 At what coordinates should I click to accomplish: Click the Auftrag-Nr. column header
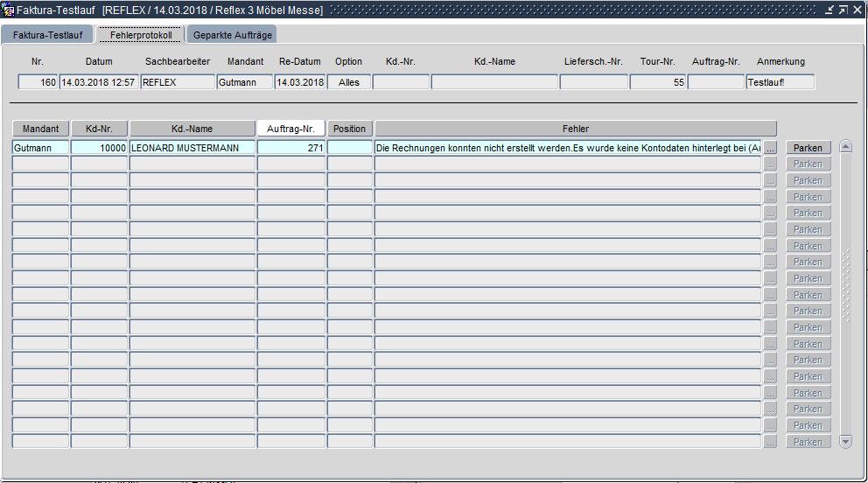(290, 129)
